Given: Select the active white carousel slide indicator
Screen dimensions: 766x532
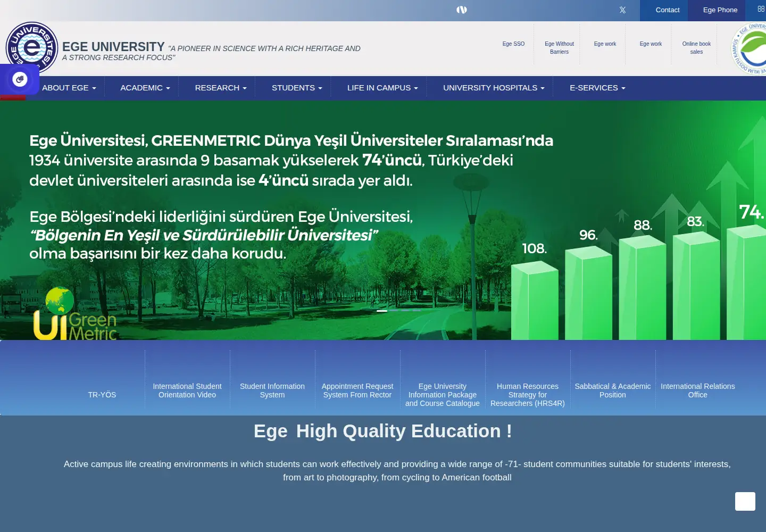Looking at the screenshot, I should tap(382, 311).
